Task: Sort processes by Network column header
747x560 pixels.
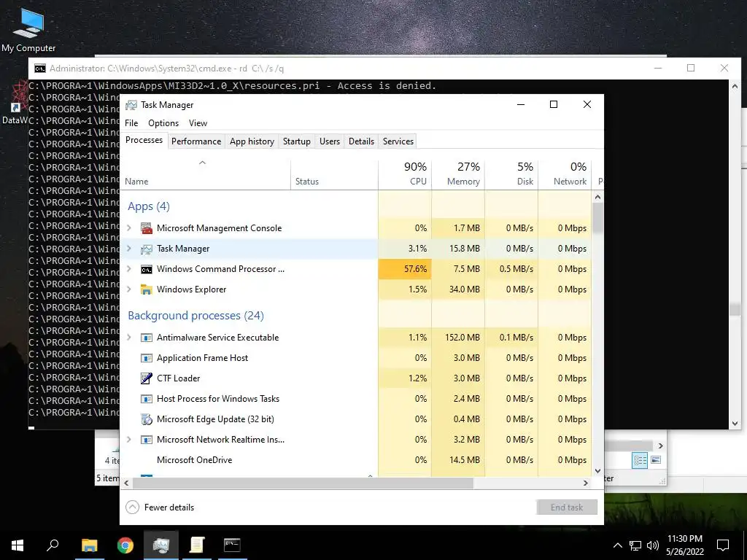Action: pos(565,174)
